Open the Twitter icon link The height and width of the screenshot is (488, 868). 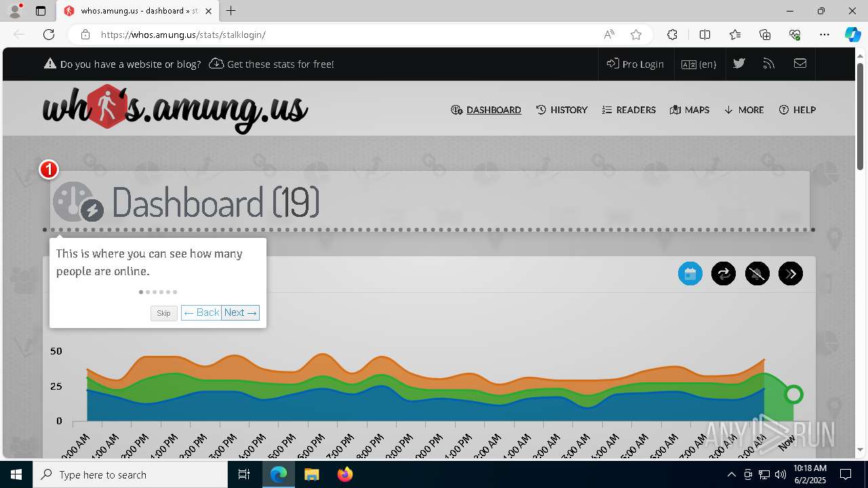click(x=739, y=64)
